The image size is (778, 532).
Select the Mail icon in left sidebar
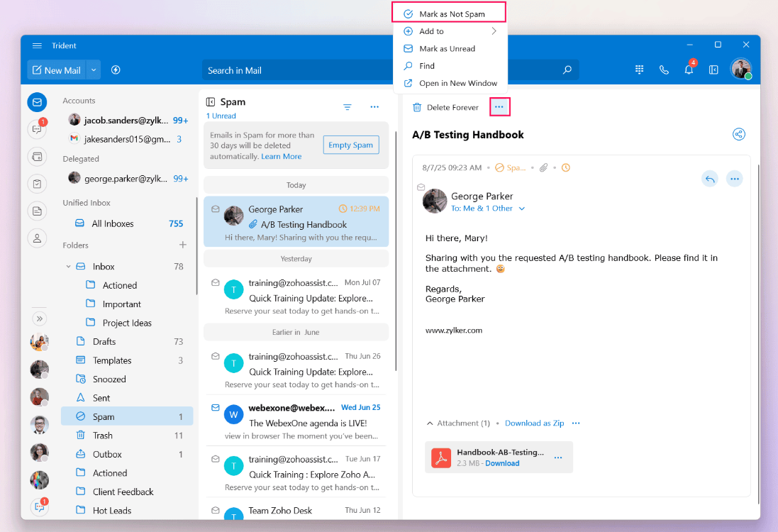(x=37, y=102)
